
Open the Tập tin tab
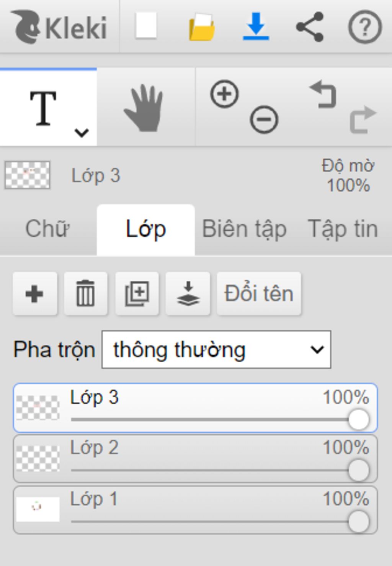343,229
